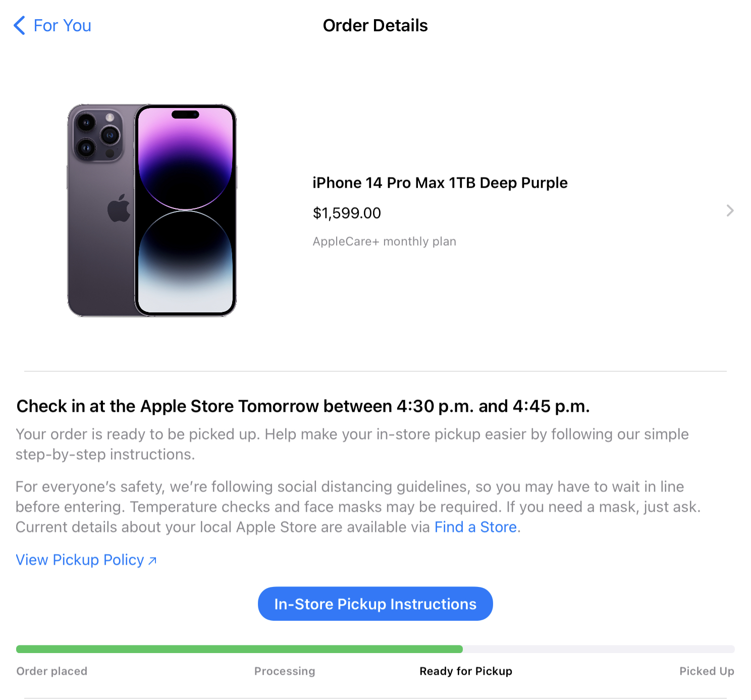
Task: Tap the AppleCare+ monthly plan text
Action: pos(384,241)
